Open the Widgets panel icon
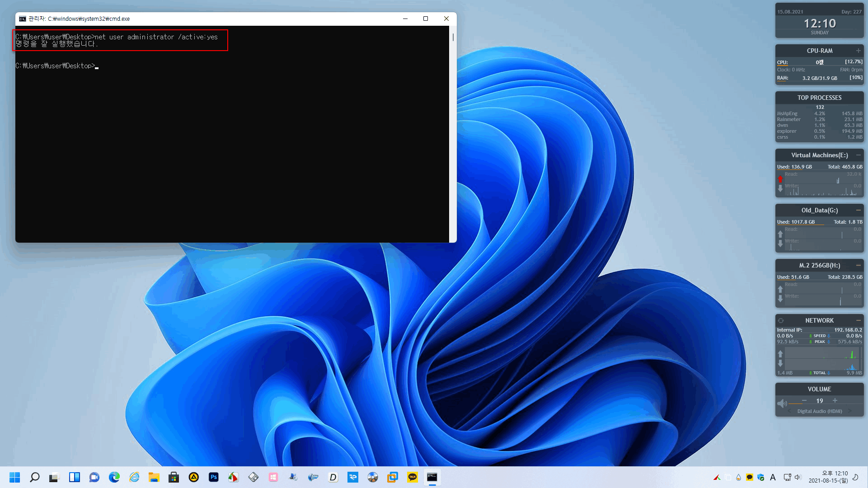The width and height of the screenshot is (868, 488). pos(75,477)
